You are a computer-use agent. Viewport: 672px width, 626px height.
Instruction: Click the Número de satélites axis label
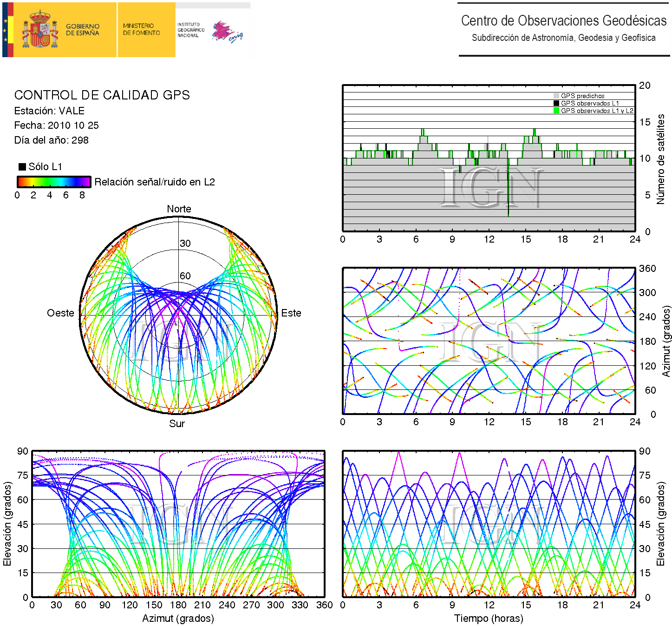tap(660, 159)
